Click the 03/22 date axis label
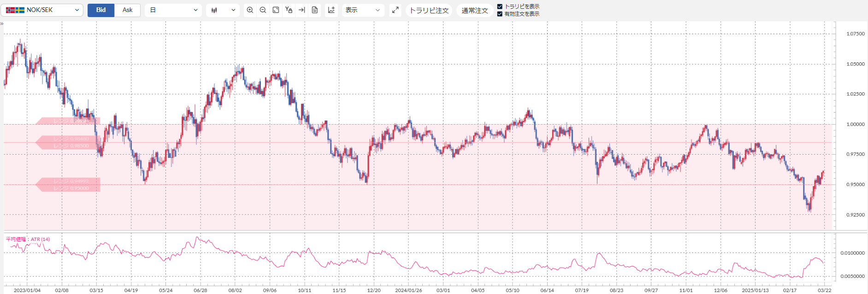868x294 pixels. pos(824,290)
